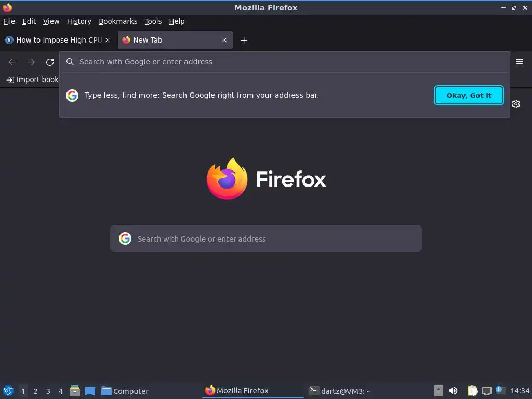Click Firefox icon in the title bar
This screenshot has width=532, height=399.
[7, 7]
